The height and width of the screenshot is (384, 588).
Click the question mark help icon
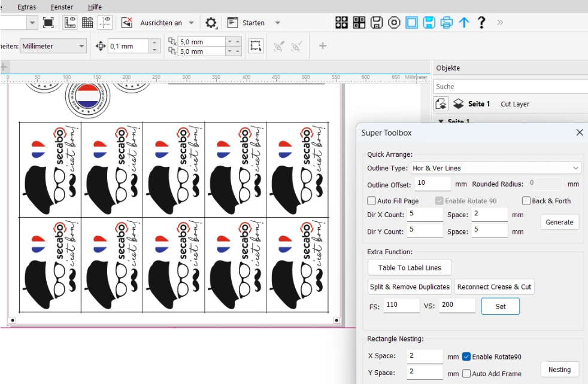[x=481, y=23]
